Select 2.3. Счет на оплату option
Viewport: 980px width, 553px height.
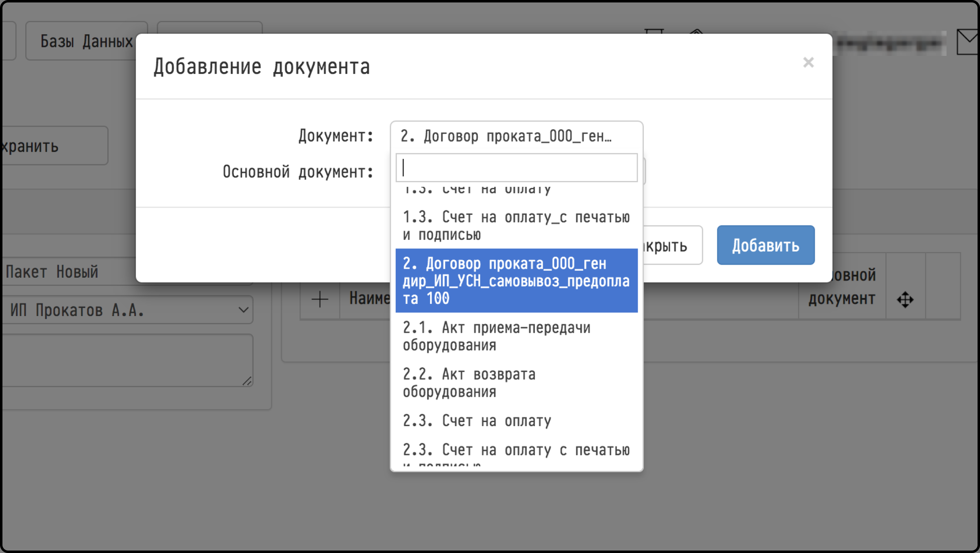517,420
